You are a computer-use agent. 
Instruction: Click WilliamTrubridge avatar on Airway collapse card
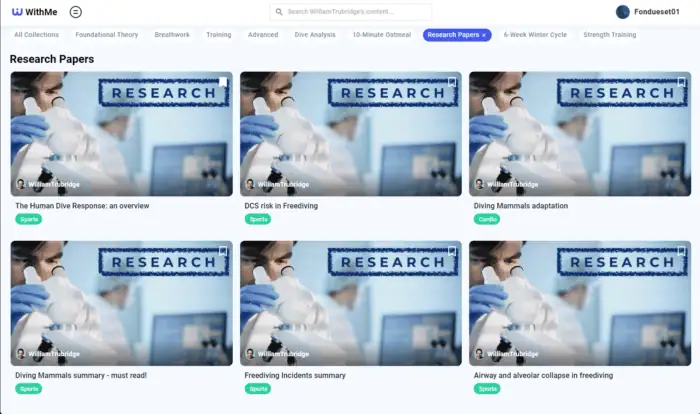click(479, 354)
